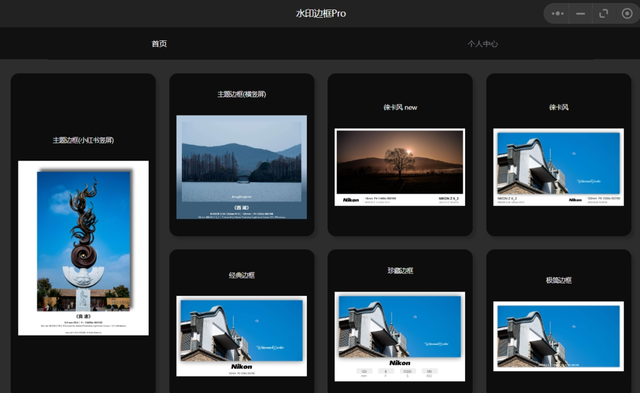Open the 经典边框 preview image
Image resolution: width=640 pixels, height=393 pixels.
[242, 336]
